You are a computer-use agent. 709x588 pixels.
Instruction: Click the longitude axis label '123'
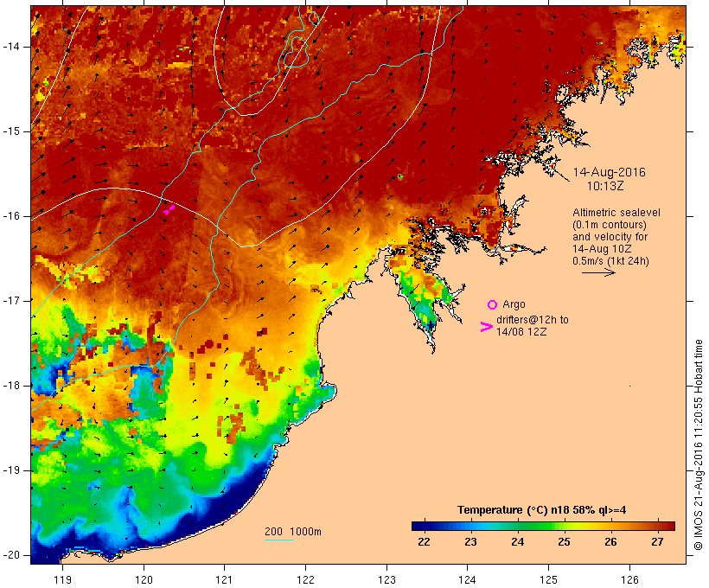click(386, 579)
